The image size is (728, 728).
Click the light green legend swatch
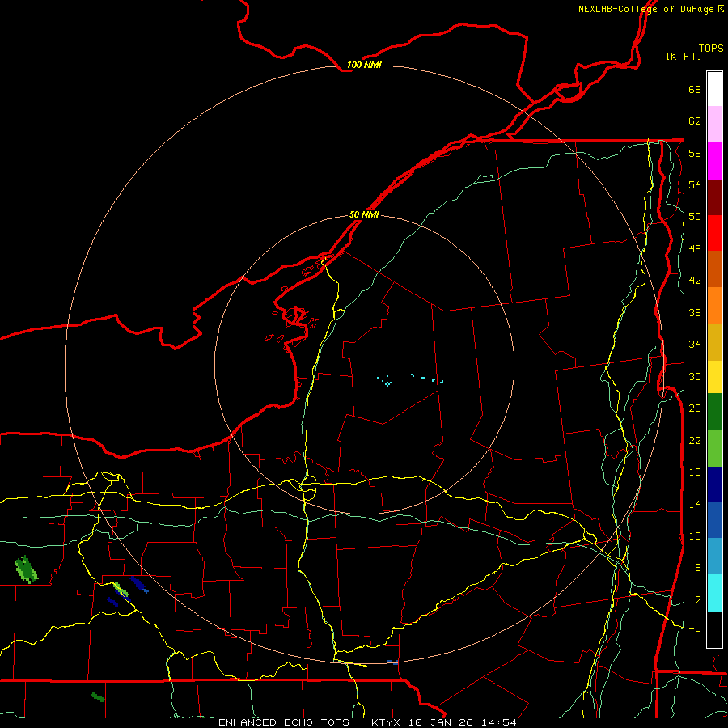714,448
